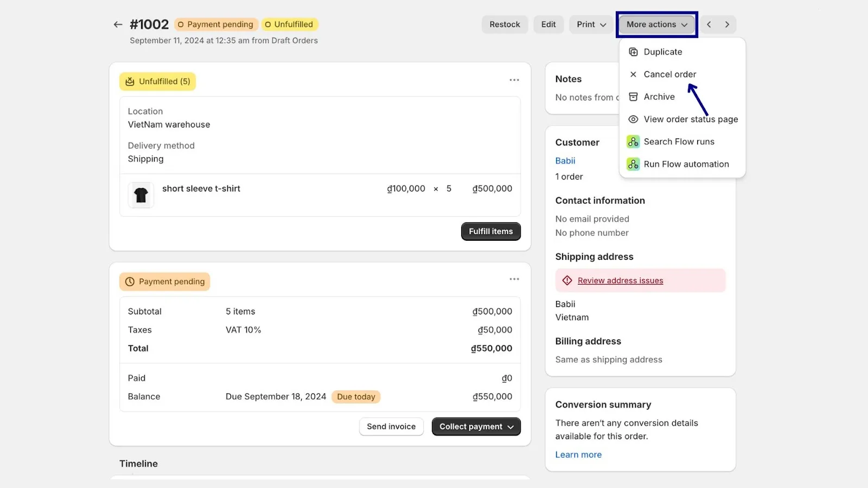Click the Edit button

coord(548,24)
